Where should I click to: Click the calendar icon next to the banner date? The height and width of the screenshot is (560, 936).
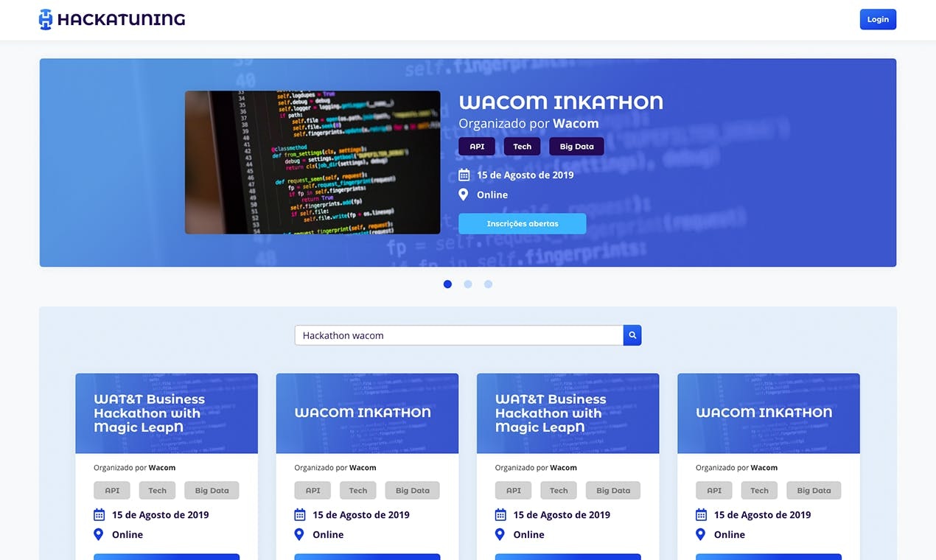point(464,175)
